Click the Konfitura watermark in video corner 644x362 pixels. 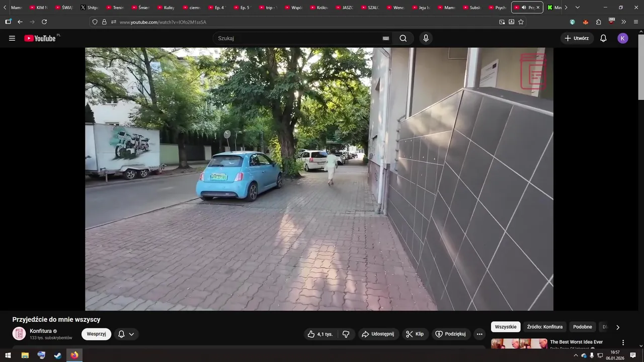533,71
